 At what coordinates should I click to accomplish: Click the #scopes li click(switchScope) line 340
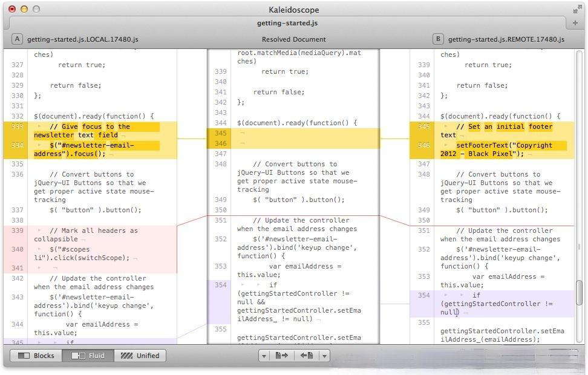coord(90,253)
